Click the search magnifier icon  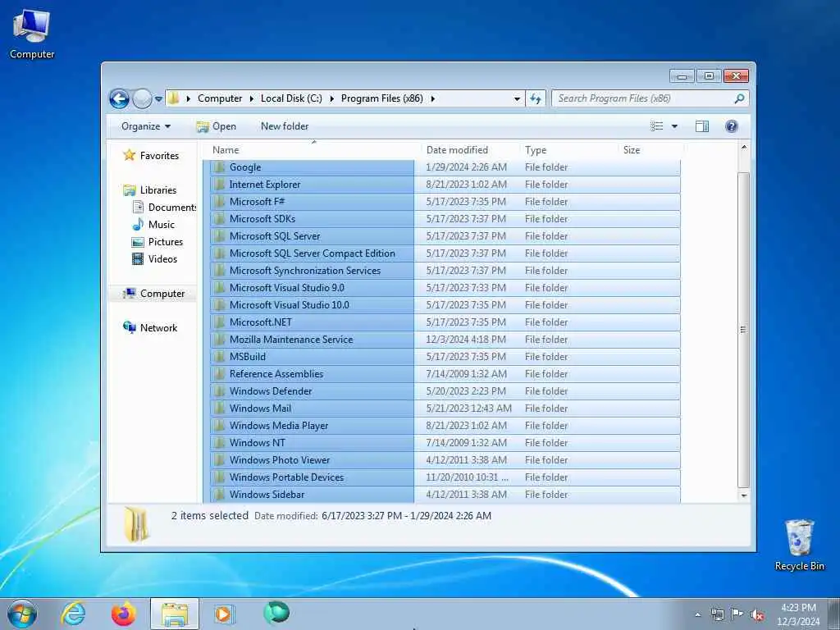pyautogui.click(x=739, y=98)
